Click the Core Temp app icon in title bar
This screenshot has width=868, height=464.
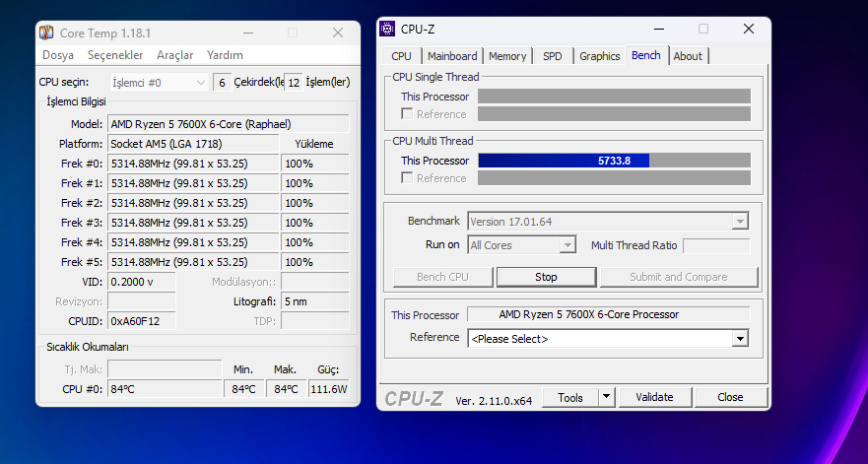(x=46, y=33)
